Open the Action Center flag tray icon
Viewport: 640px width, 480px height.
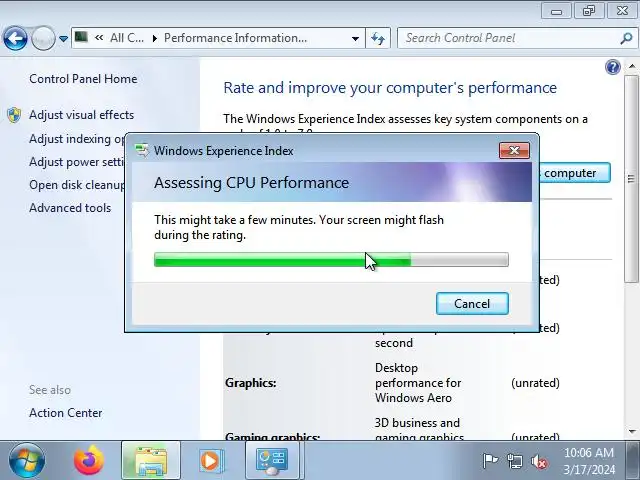pyautogui.click(x=490, y=461)
